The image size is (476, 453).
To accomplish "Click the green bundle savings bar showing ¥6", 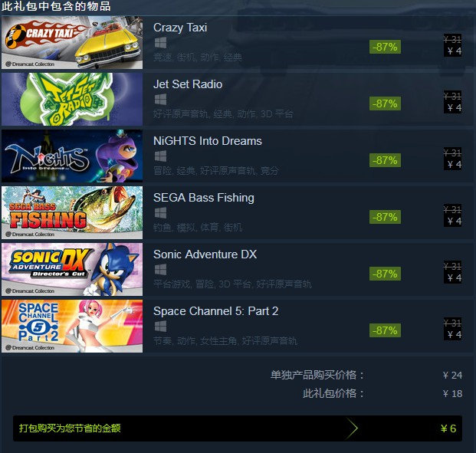I will point(238,428).
